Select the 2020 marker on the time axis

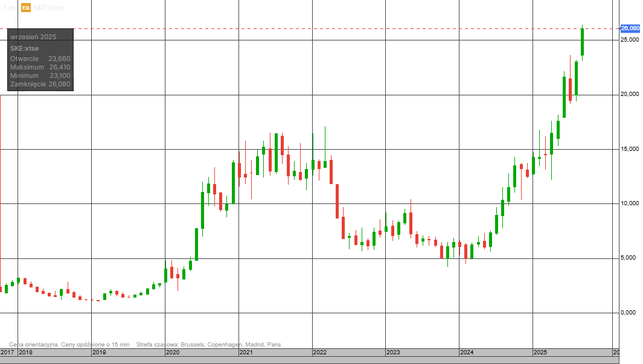tap(173, 352)
